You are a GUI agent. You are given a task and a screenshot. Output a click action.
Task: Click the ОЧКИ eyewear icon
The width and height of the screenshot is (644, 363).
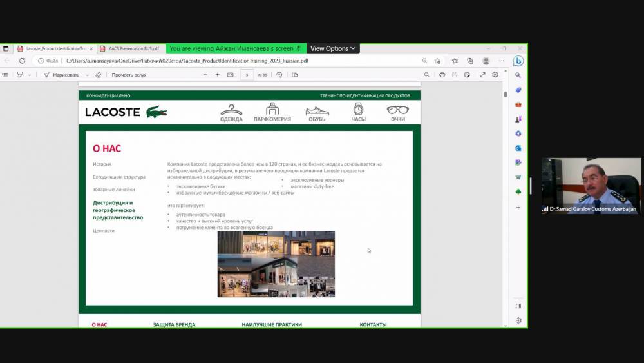[x=397, y=113]
